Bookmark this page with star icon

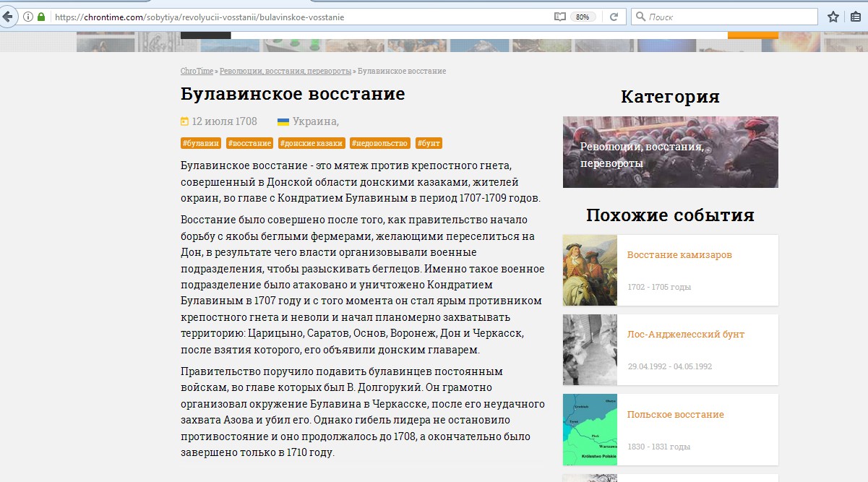pos(833,17)
